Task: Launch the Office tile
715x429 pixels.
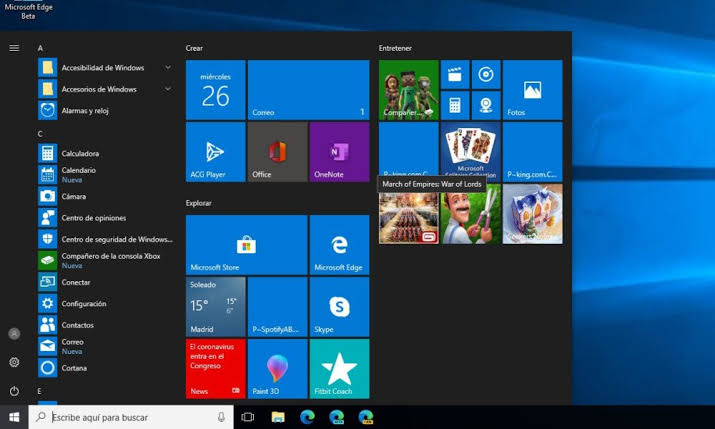Action: pyautogui.click(x=277, y=152)
